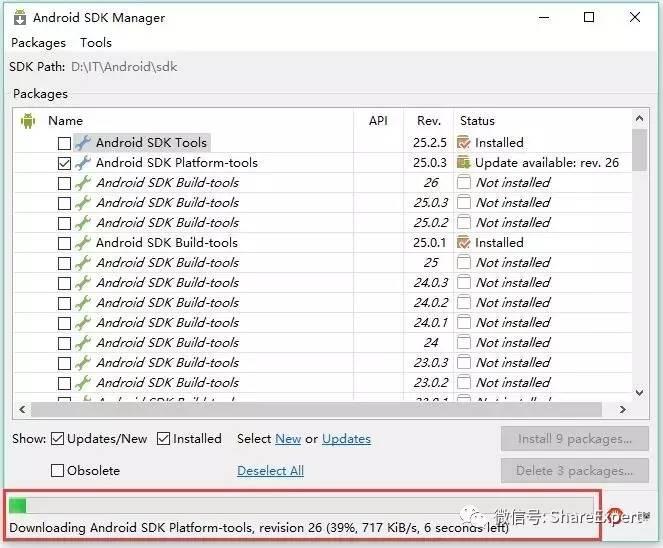663x548 pixels.
Task: Click wrench icon of Build-tools rev 25.0.2
Action: tap(83, 223)
